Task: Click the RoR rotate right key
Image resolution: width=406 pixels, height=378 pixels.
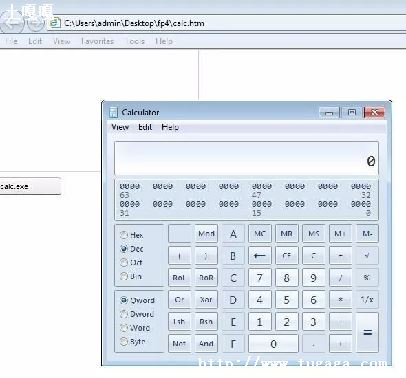Action: [x=206, y=278]
